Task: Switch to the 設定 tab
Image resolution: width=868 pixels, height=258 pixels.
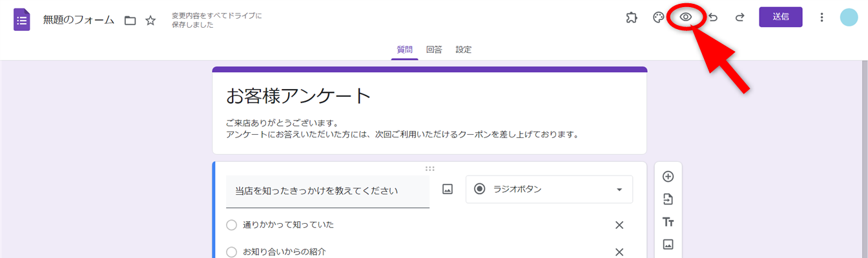Action: click(463, 50)
